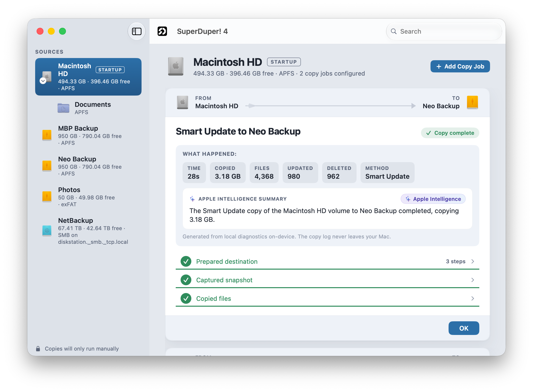The image size is (533, 392).
Task: Click the Add Copy Job button
Action: (460, 66)
